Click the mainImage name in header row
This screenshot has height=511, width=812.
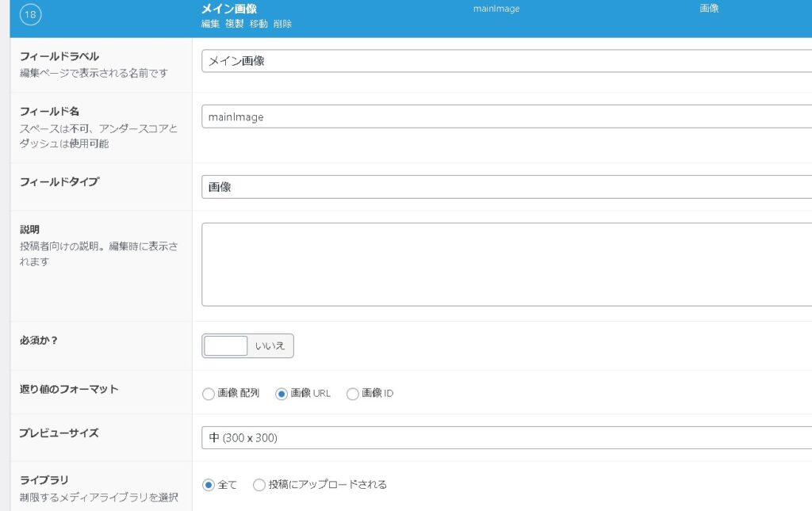pyautogui.click(x=496, y=10)
